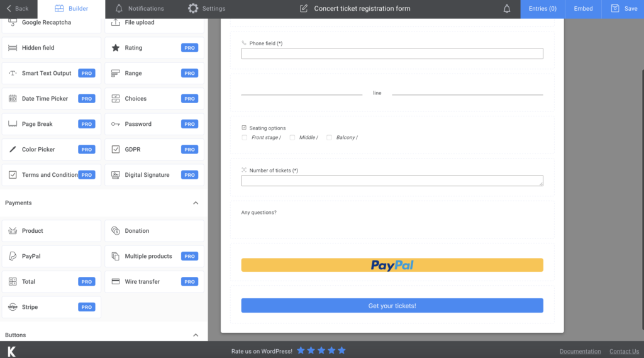Insert a Page Break element
The height and width of the screenshot is (358, 644).
[52, 124]
